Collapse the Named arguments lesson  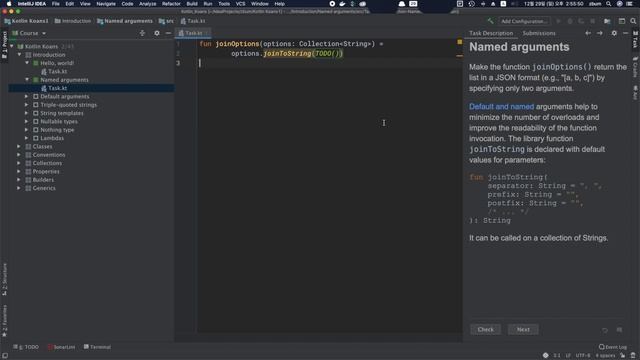[27, 80]
